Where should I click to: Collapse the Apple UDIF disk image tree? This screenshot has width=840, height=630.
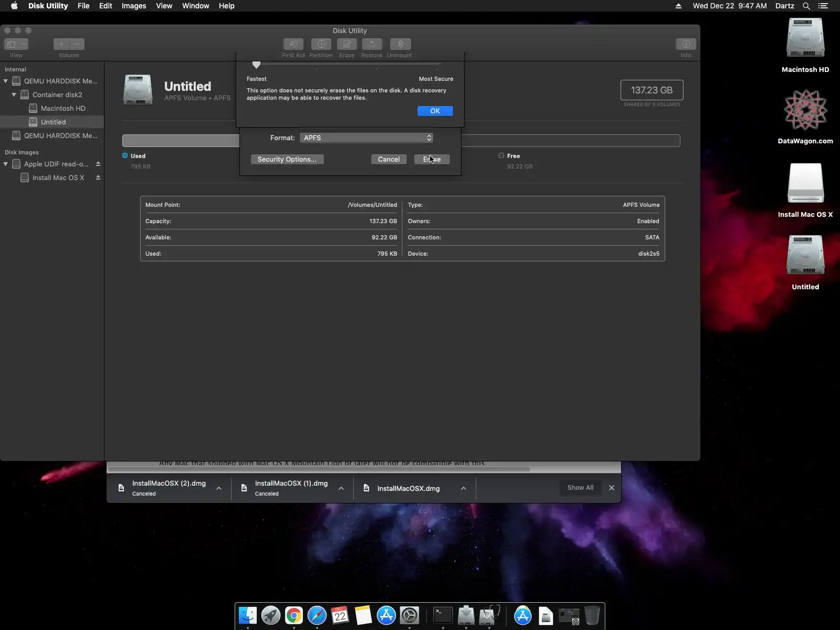click(6, 164)
